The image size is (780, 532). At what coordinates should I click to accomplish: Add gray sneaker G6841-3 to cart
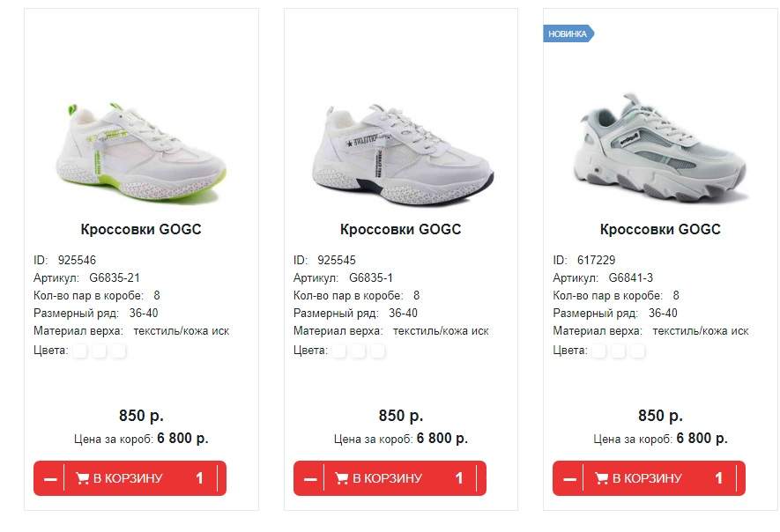click(x=639, y=479)
